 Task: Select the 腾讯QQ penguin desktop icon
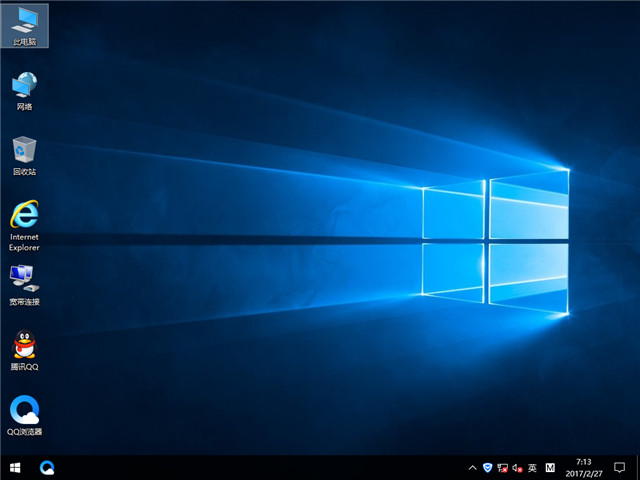tap(24, 350)
